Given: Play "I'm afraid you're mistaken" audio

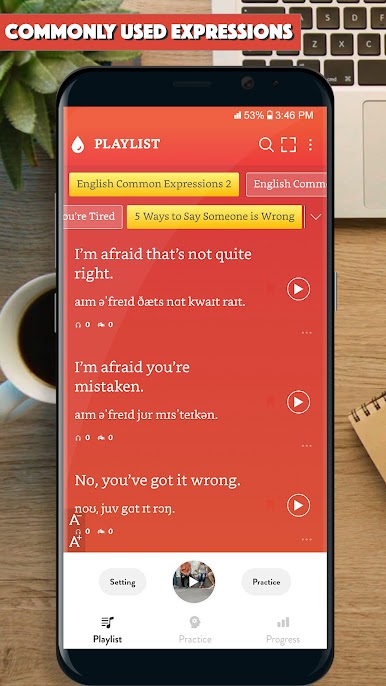Looking at the screenshot, I should (298, 402).
